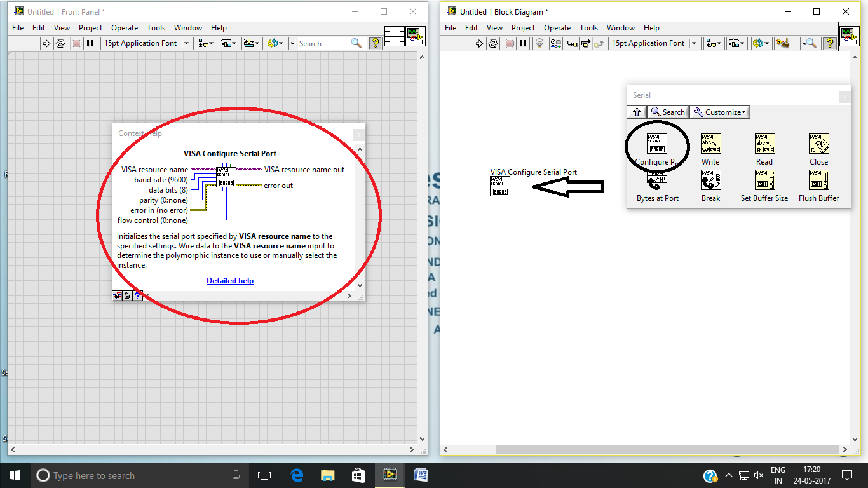This screenshot has height=488, width=868.
Task: Toggle show optional terminals in Context Help
Action: pyautogui.click(x=118, y=295)
